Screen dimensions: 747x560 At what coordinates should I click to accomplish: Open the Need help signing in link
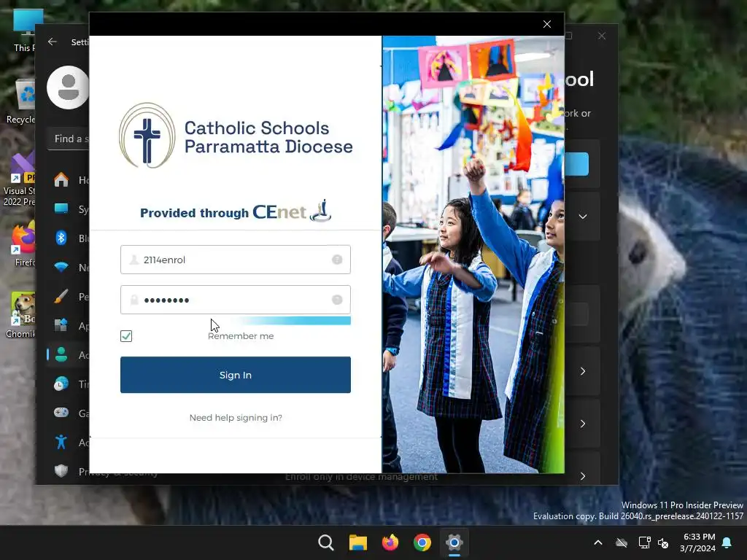pyautogui.click(x=236, y=418)
